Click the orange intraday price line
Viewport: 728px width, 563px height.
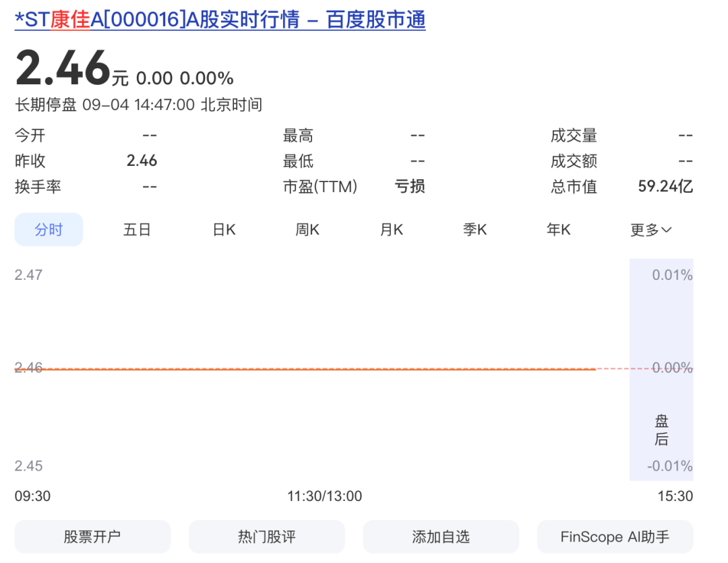(x=305, y=369)
